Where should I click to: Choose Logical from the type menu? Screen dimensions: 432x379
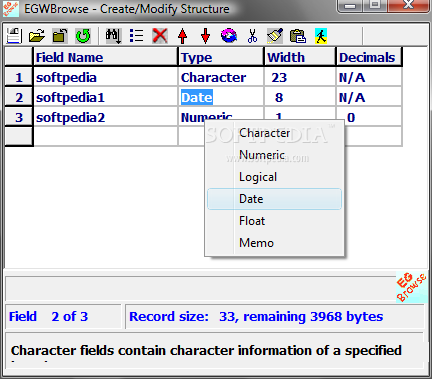(x=274, y=177)
